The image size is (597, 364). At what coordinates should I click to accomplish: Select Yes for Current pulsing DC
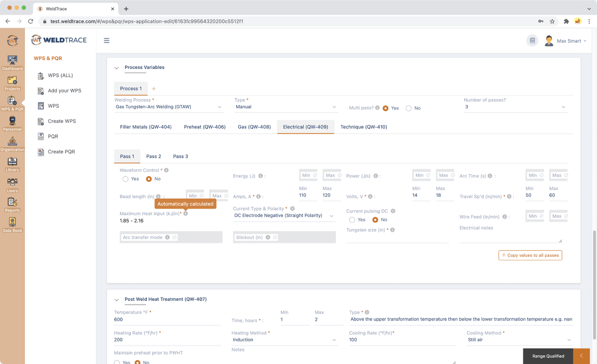[x=352, y=220]
